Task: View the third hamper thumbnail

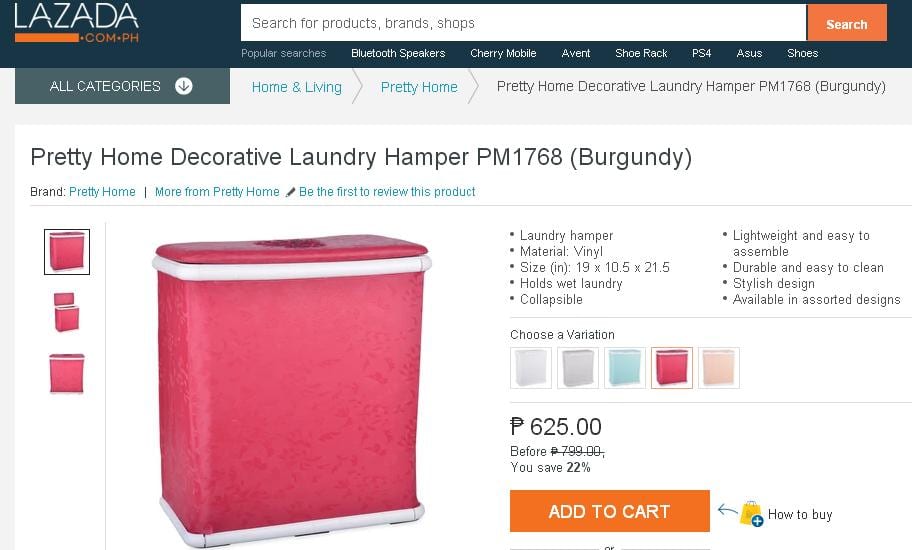Action: (x=67, y=374)
